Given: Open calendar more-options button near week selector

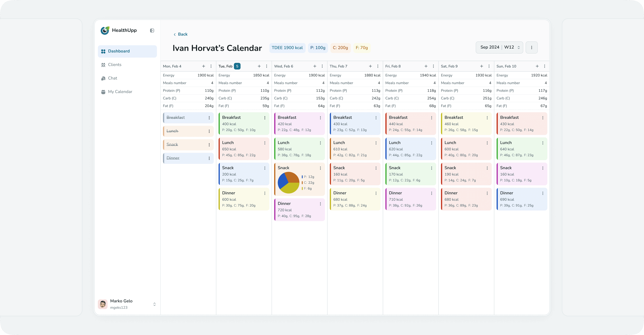Looking at the screenshot, I should coord(532,48).
